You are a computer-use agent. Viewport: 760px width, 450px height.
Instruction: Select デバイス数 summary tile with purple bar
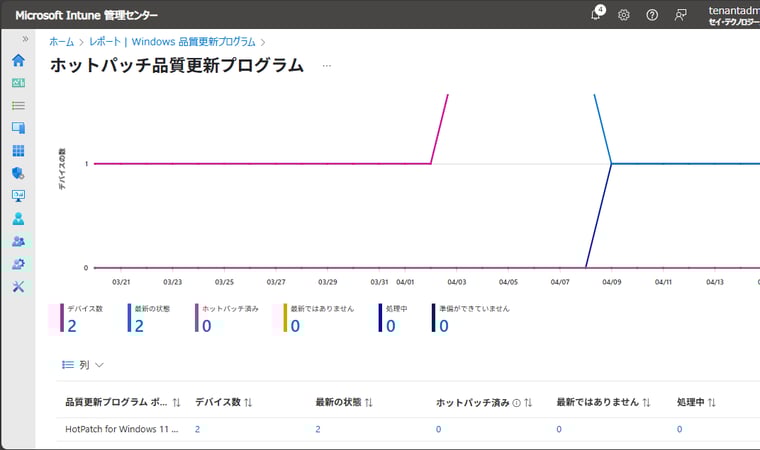[81, 319]
